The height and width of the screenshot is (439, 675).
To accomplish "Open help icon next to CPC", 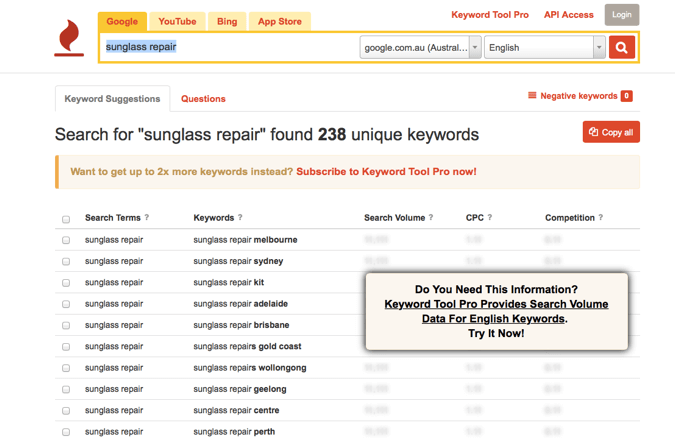I will pyautogui.click(x=490, y=217).
